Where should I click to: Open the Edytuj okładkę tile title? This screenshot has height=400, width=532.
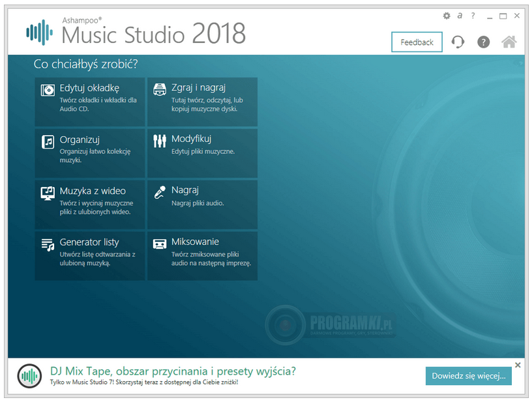[89, 88]
